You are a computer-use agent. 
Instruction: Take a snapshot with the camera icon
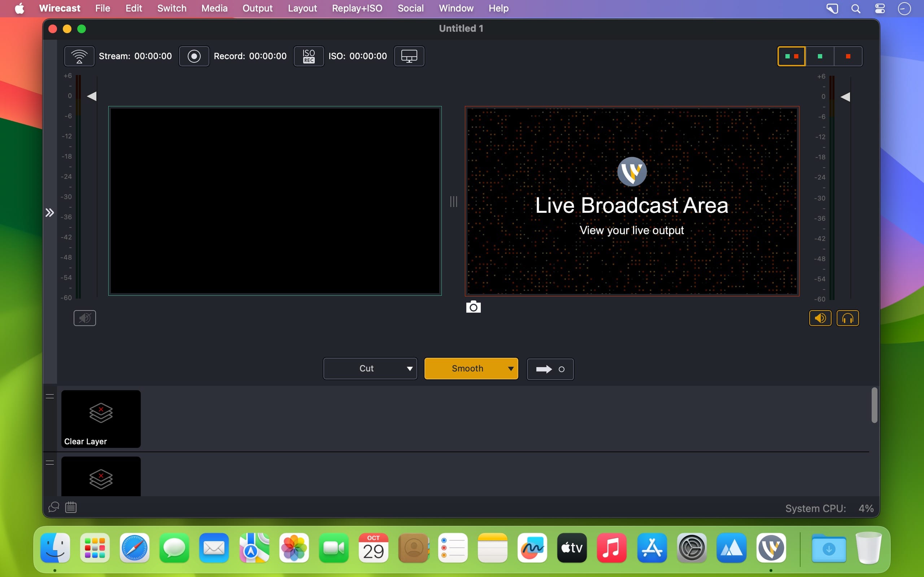[473, 307]
